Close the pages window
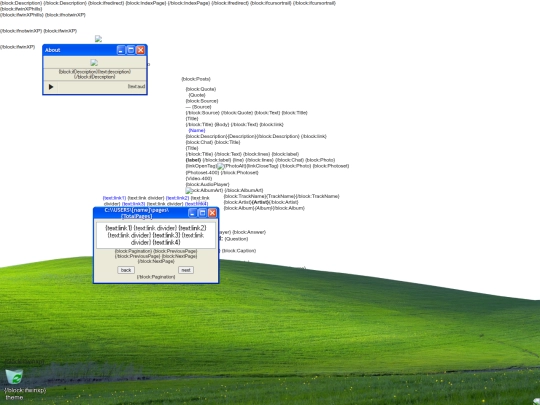 point(212,213)
